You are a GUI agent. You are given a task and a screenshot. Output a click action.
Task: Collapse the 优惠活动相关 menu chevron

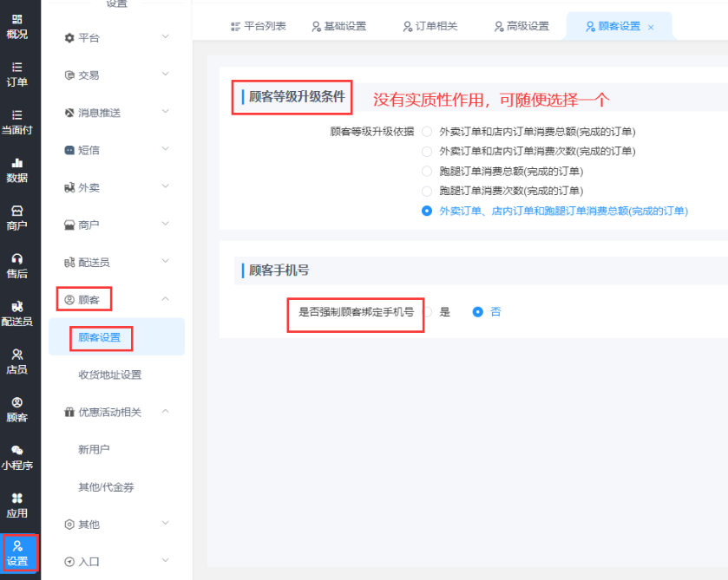[165, 411]
